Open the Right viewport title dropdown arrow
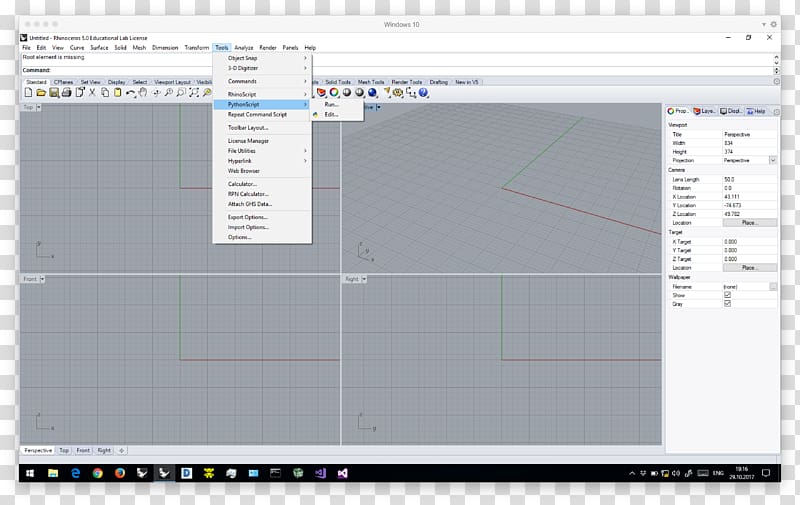The image size is (800, 505). click(x=364, y=279)
